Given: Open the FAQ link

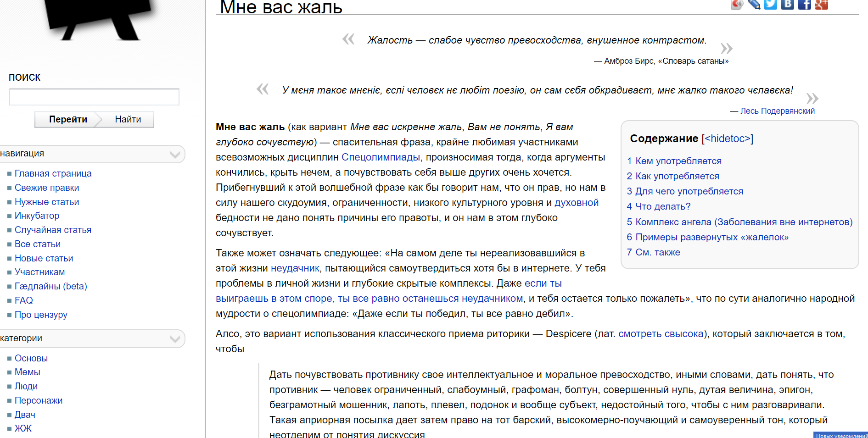Looking at the screenshot, I should (24, 300).
